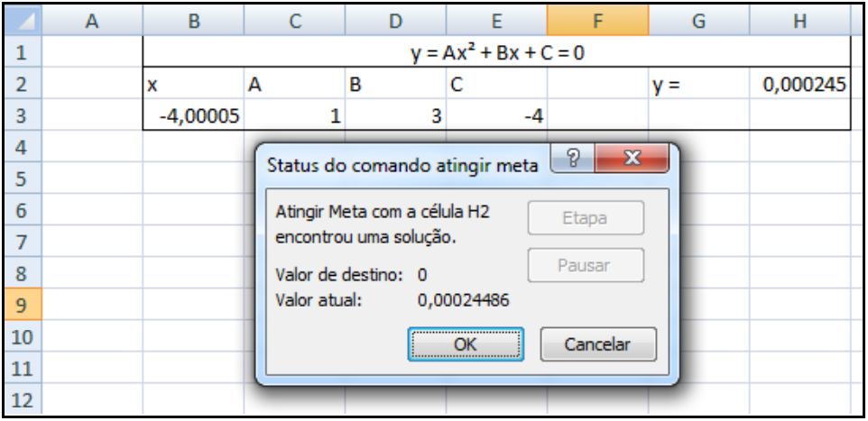Select cell C3 with value 1
This screenshot has width=868, height=421.
click(x=294, y=116)
